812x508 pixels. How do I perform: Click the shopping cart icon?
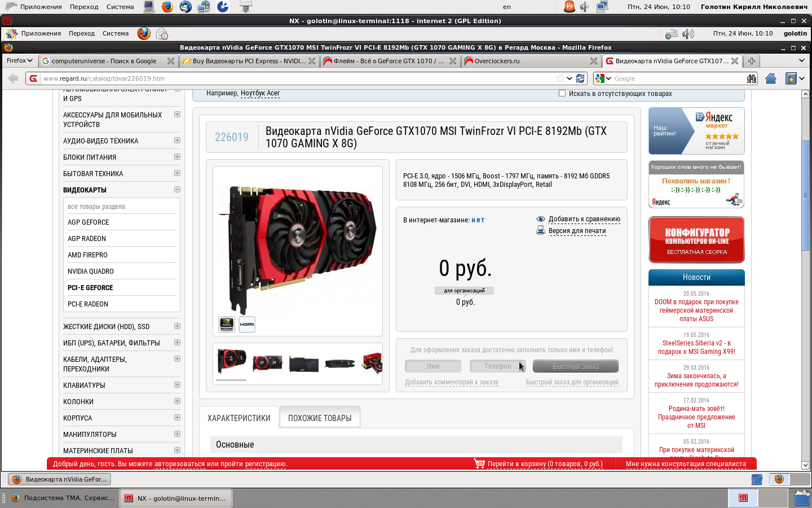pyautogui.click(x=479, y=463)
